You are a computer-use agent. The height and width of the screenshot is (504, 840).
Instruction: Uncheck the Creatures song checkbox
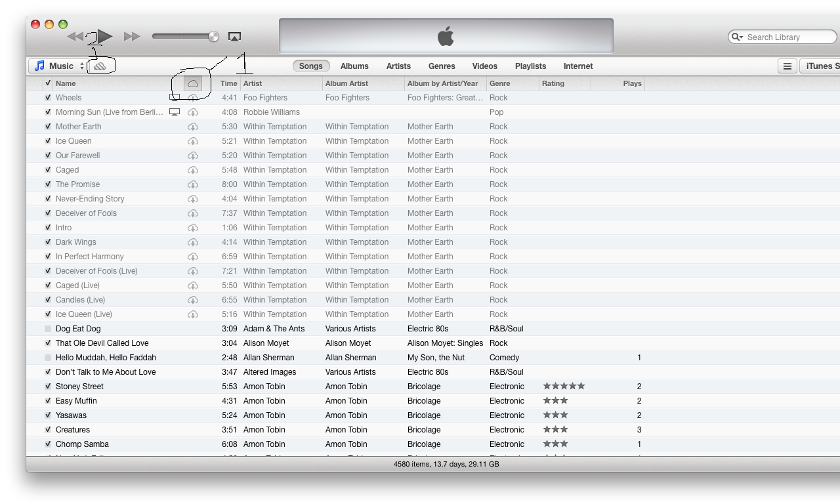point(48,430)
